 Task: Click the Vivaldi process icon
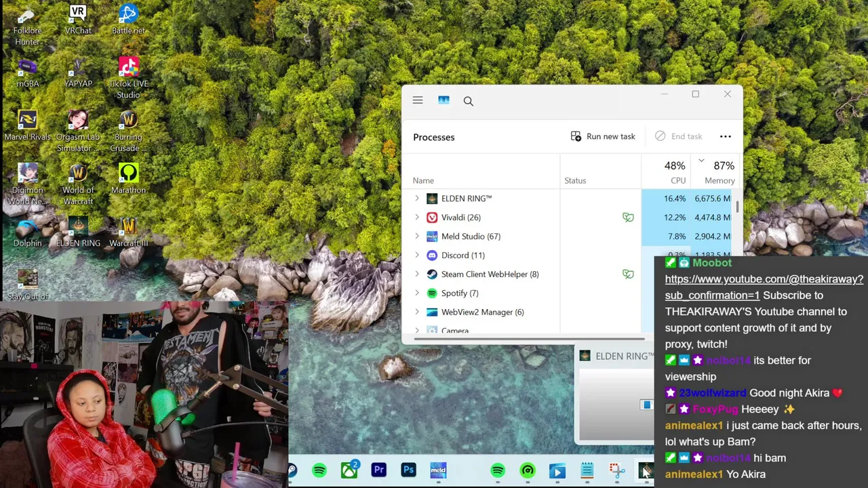point(432,218)
